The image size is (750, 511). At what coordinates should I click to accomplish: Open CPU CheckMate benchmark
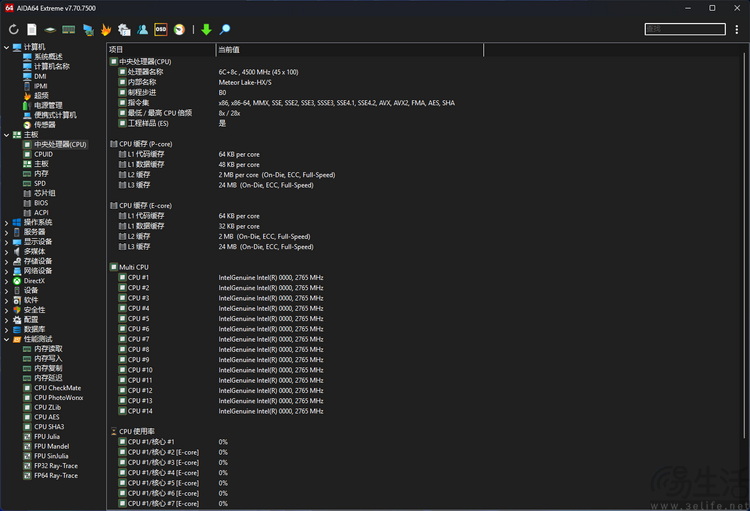point(57,388)
